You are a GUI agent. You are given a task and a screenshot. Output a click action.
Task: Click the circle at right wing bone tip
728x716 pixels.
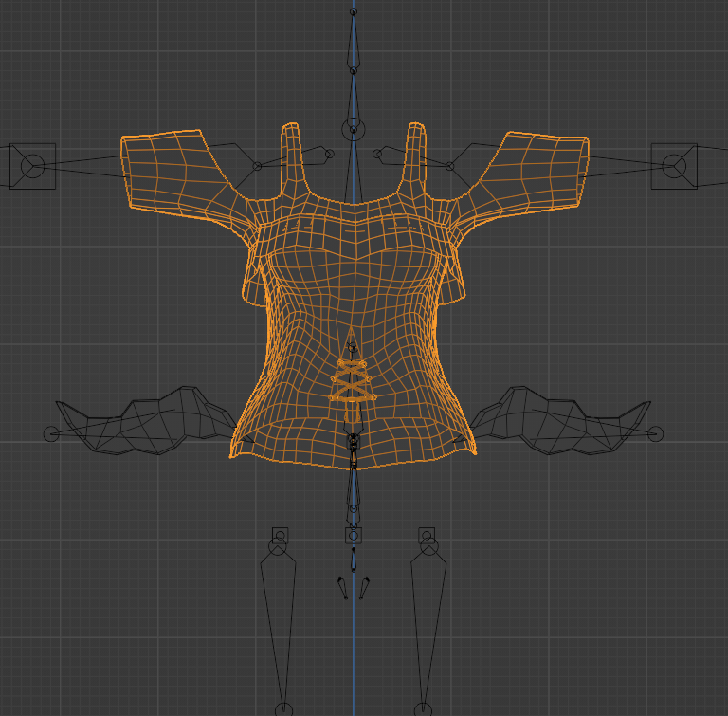655,434
